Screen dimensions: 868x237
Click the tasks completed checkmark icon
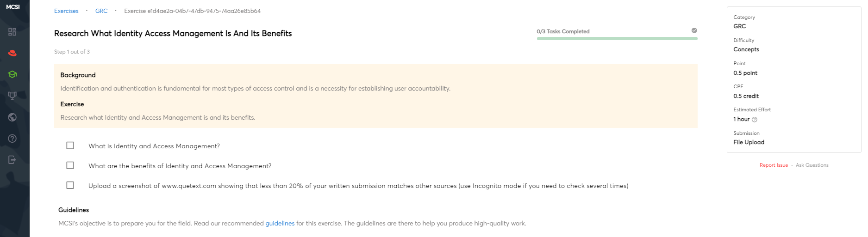tap(694, 30)
